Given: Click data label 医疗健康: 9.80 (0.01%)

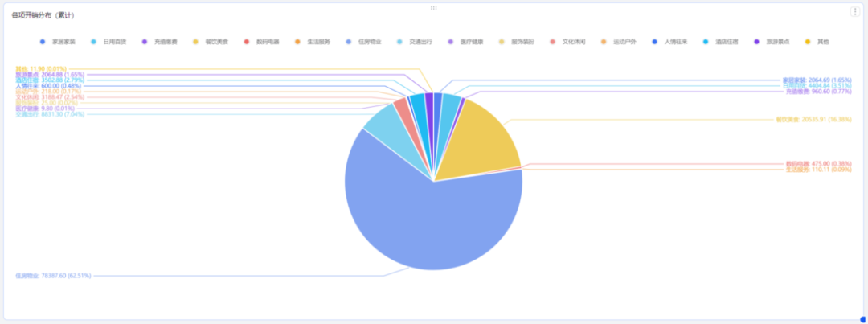Looking at the screenshot, I should (x=45, y=109).
